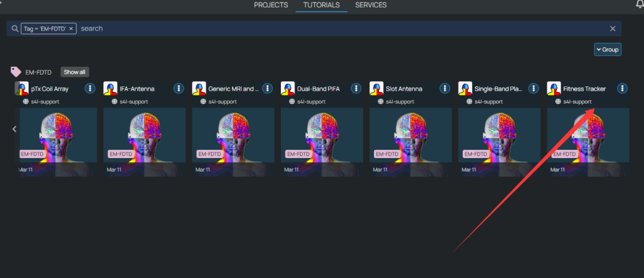644x278 pixels.
Task: Open the IFA-Antenna three-dot menu
Action: [179, 88]
